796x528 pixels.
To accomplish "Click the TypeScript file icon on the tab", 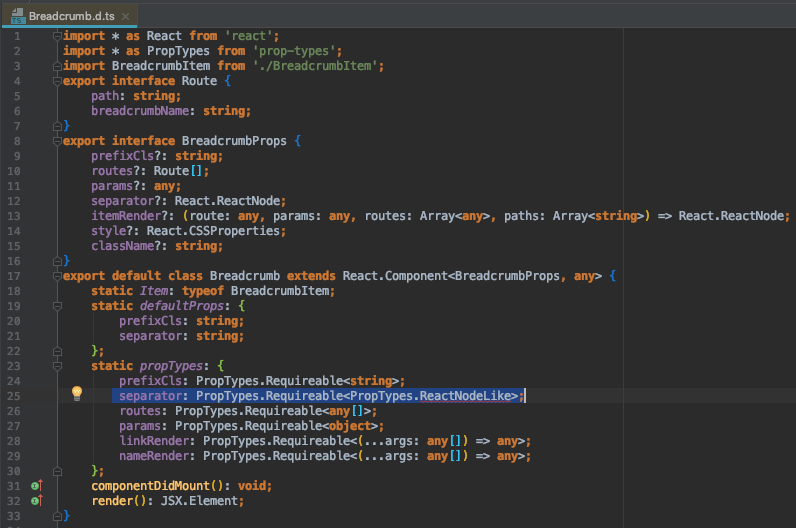I will (18, 16).
